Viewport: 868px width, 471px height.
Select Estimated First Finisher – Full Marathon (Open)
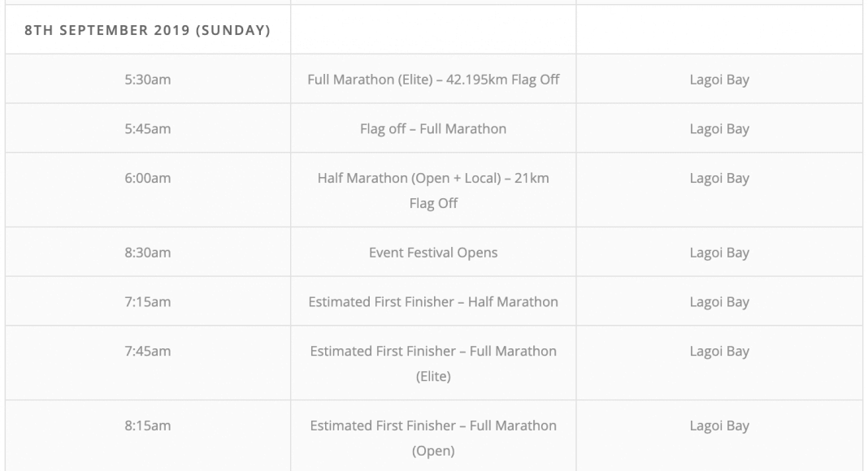coord(433,438)
